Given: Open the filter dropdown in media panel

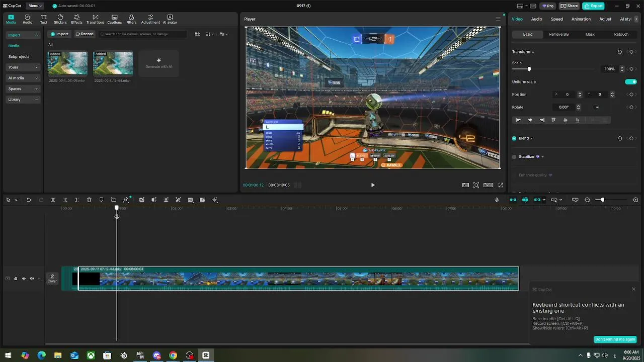Looking at the screenshot, I should tap(224, 34).
